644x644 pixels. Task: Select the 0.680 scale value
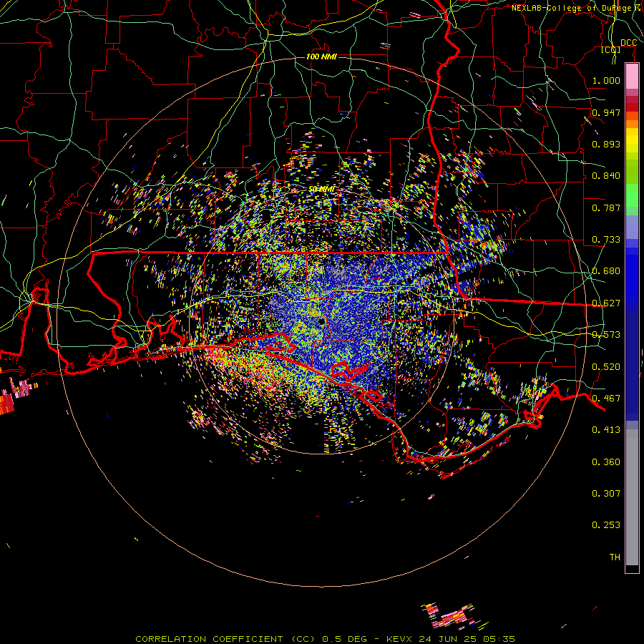[606, 271]
